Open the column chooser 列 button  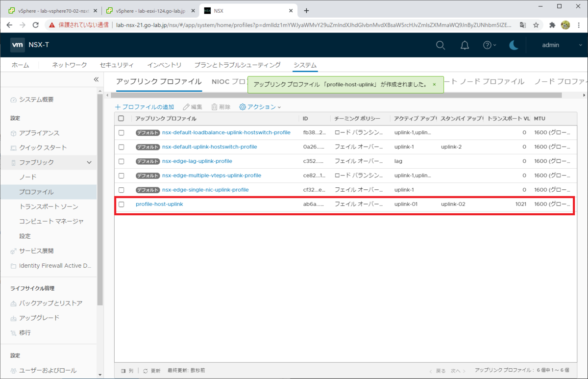tap(126, 371)
